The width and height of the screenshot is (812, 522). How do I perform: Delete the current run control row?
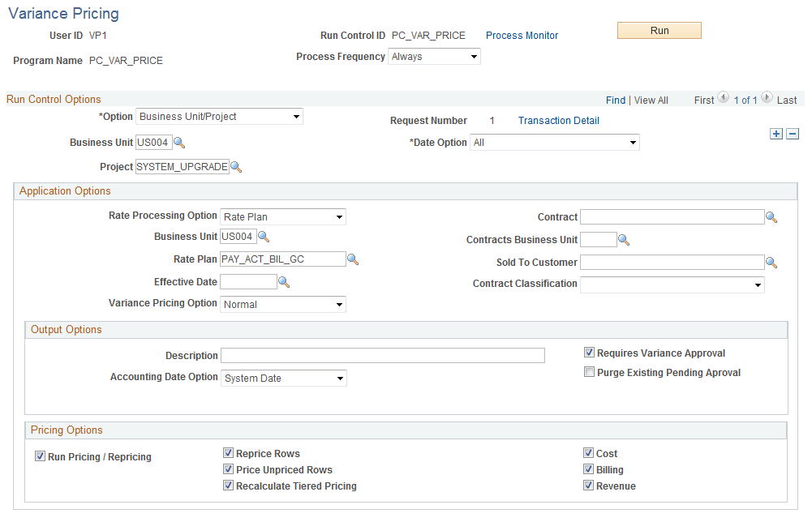[793, 133]
